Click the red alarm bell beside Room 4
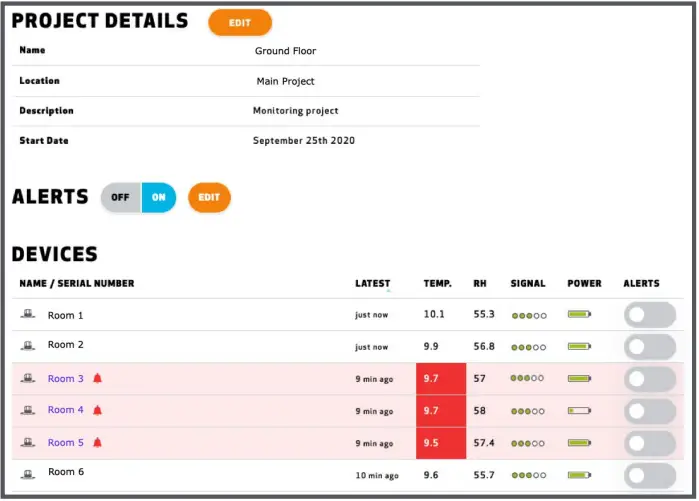The image size is (699, 501). 98,410
